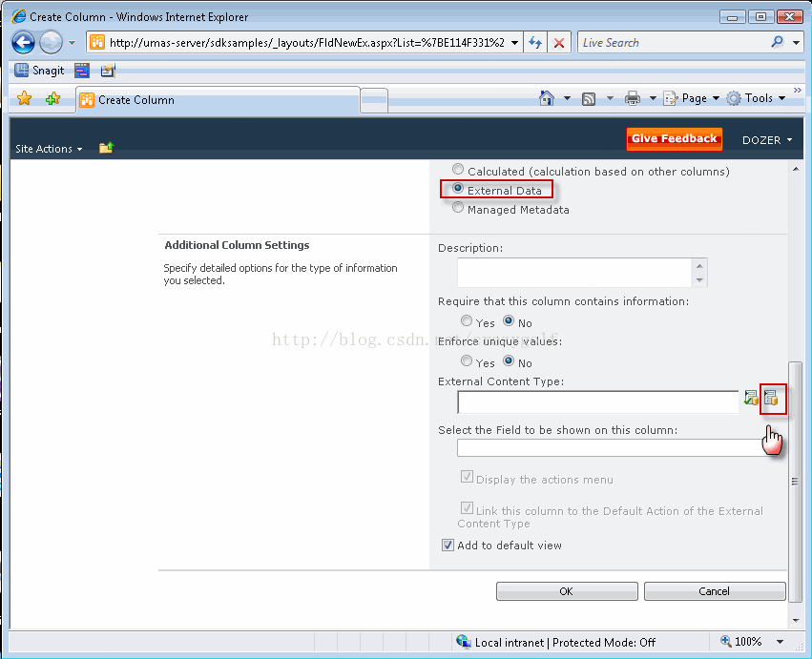
Task: Click the Snagit window capture icon
Action: [x=82, y=71]
